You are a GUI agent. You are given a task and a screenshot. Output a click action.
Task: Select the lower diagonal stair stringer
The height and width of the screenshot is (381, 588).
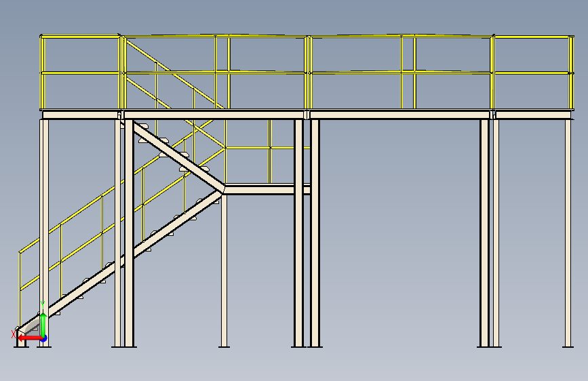(x=120, y=262)
